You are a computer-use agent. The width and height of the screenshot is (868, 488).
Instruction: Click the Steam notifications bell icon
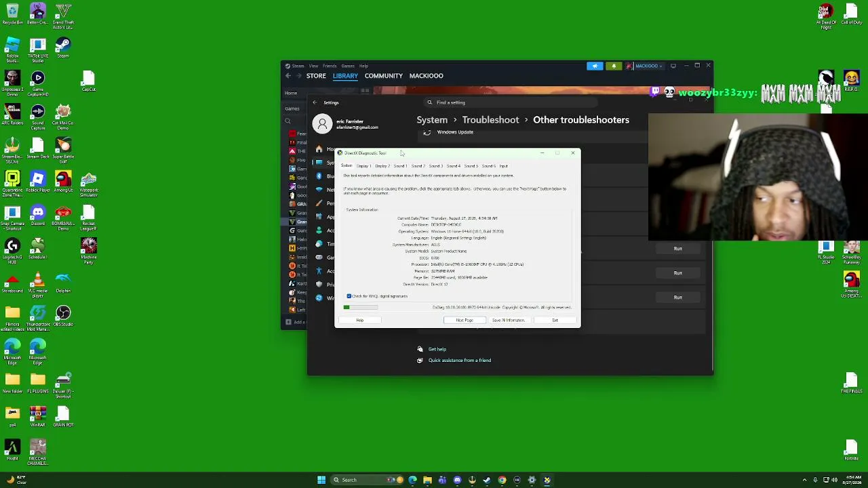coord(614,66)
